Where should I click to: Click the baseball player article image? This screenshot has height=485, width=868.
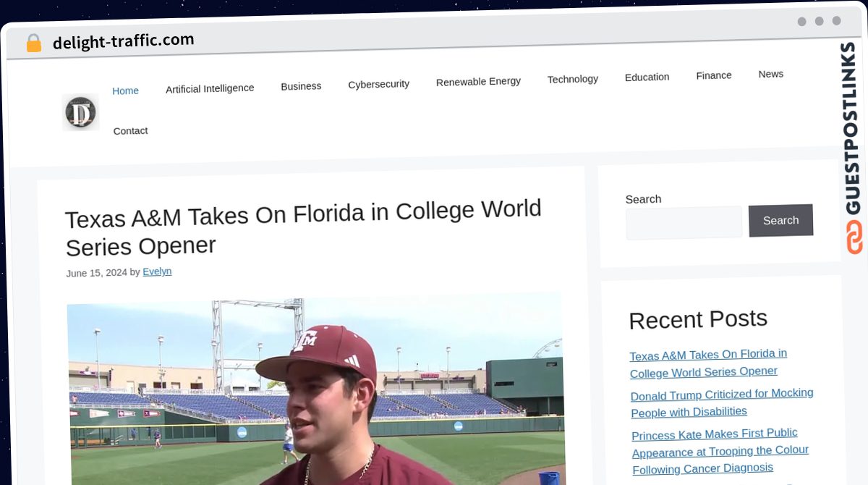[316, 389]
